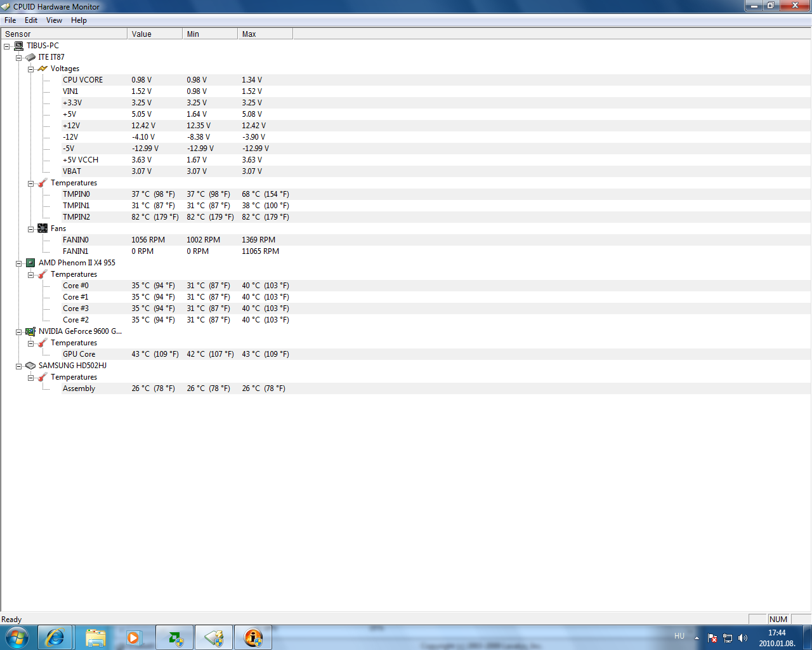The width and height of the screenshot is (812, 650).
Task: Select the Assembly temperature row
Action: (x=436, y=388)
